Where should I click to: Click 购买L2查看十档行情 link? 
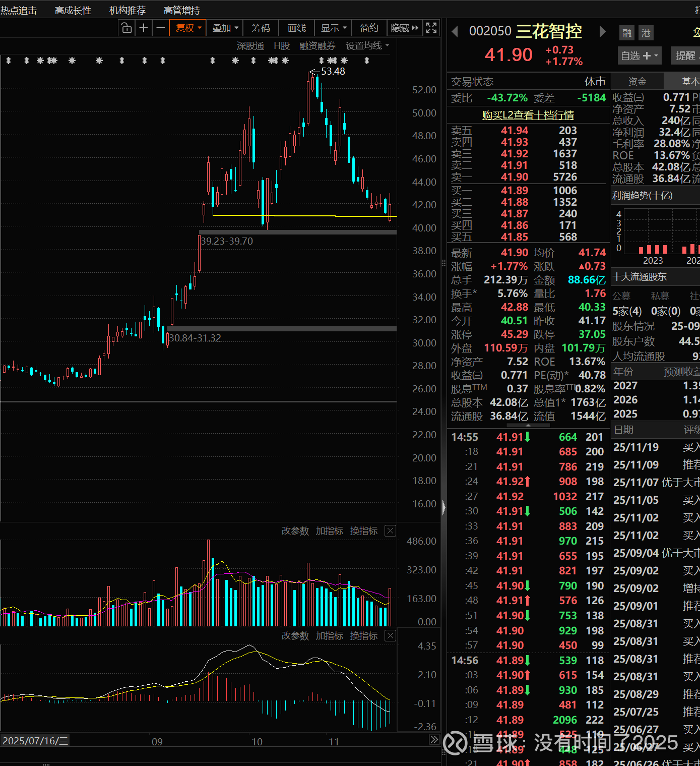pos(528,115)
